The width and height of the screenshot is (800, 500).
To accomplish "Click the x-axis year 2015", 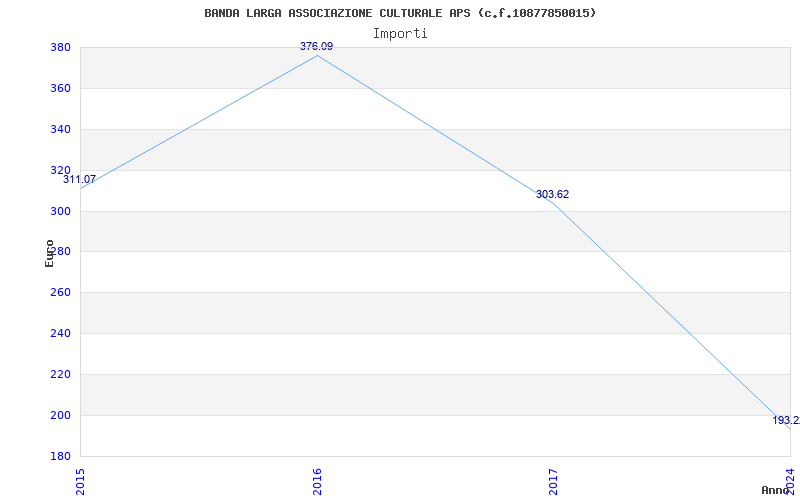I will point(81,482).
